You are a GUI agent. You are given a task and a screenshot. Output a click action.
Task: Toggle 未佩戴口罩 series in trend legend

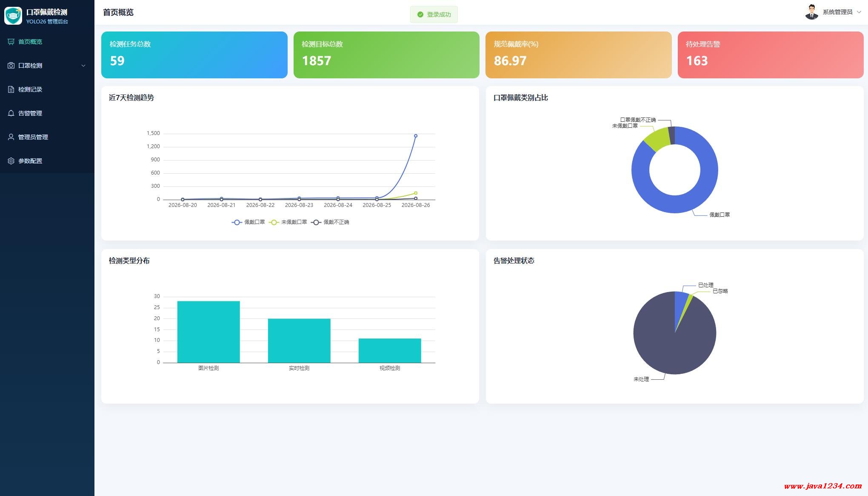click(x=288, y=222)
